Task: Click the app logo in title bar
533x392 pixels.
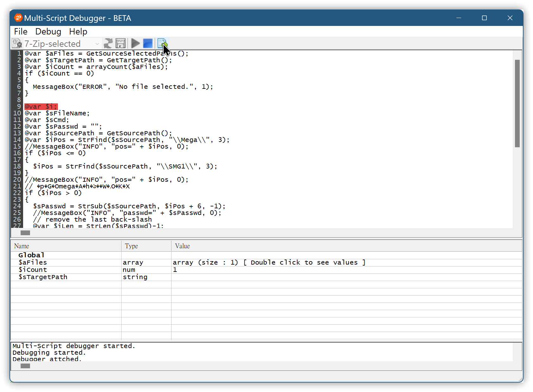Action: pyautogui.click(x=18, y=18)
